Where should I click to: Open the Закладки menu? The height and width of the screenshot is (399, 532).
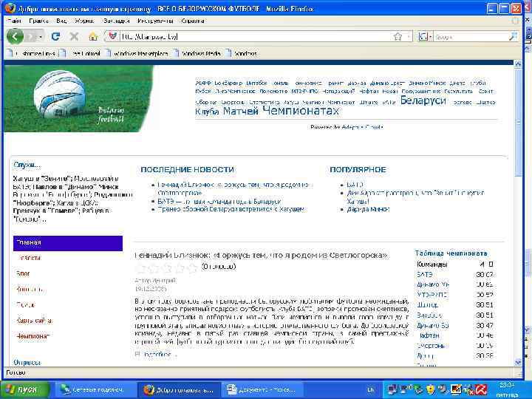click(x=117, y=21)
